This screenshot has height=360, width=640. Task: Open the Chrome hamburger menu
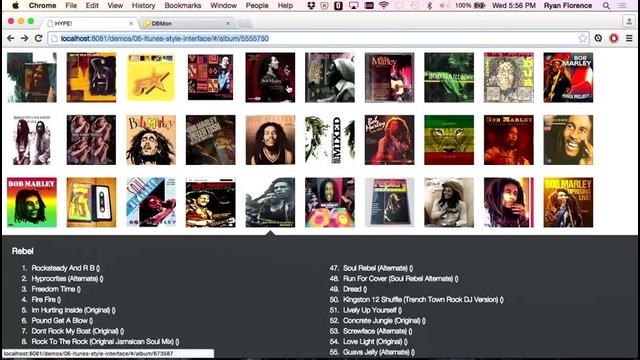tap(629, 38)
